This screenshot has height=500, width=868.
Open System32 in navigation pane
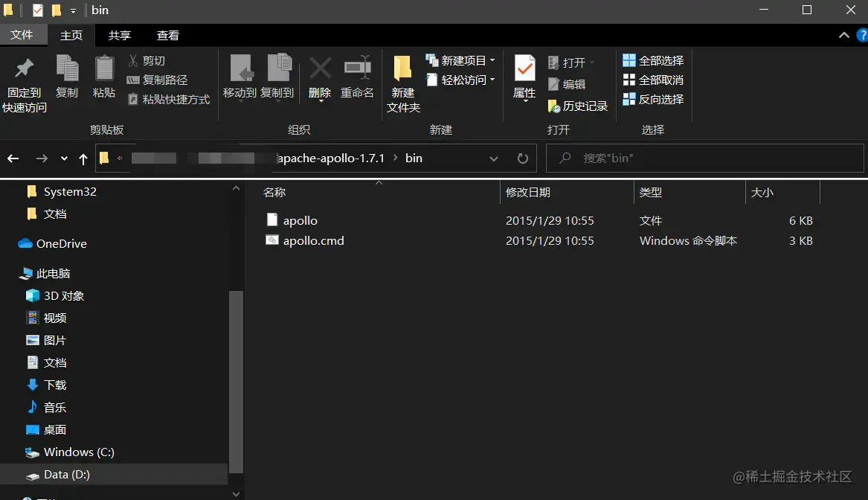click(x=62, y=191)
